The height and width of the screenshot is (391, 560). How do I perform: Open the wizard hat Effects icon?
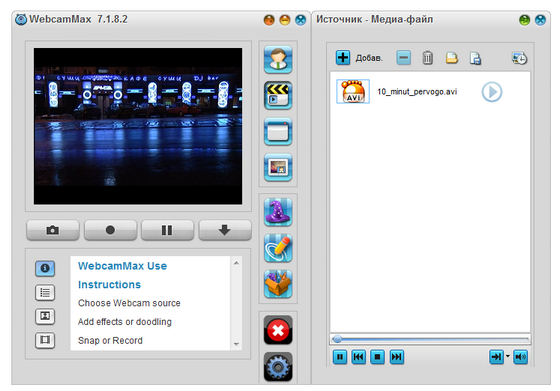(x=278, y=212)
